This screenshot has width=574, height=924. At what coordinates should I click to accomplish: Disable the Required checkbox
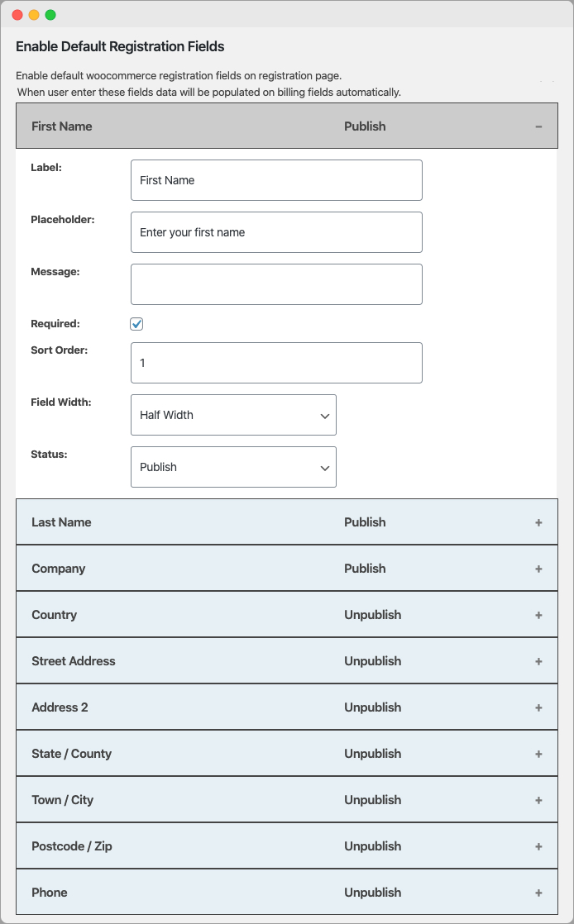click(x=136, y=324)
